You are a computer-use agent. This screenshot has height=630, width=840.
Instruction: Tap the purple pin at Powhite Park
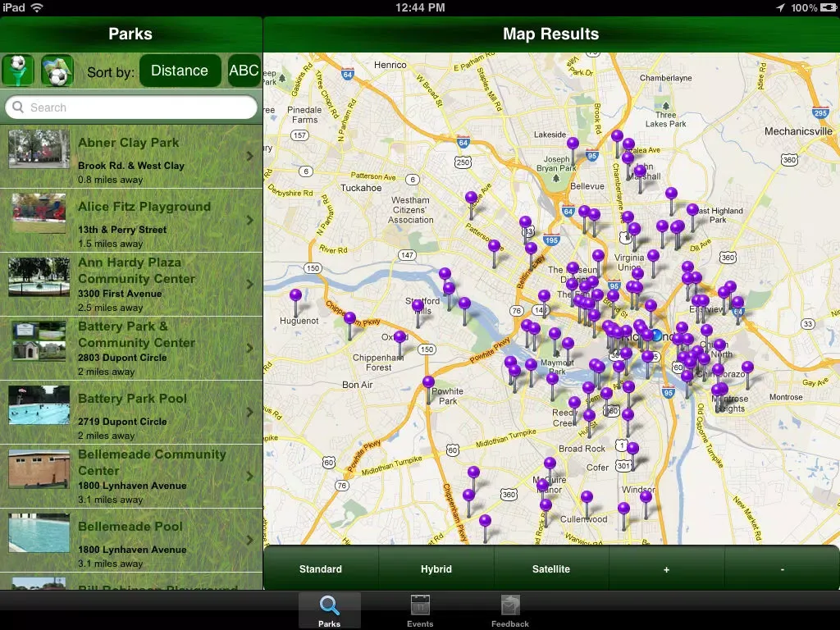[x=428, y=382]
